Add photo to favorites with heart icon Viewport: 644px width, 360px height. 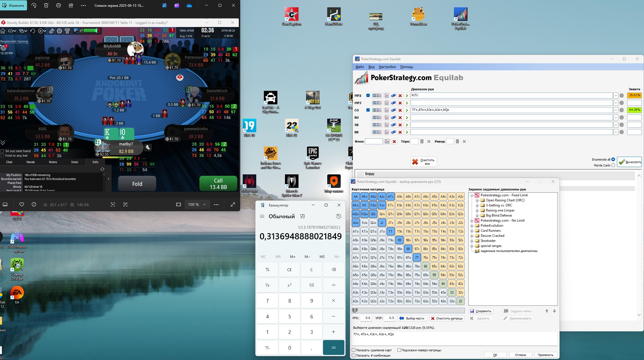tap(22, 204)
